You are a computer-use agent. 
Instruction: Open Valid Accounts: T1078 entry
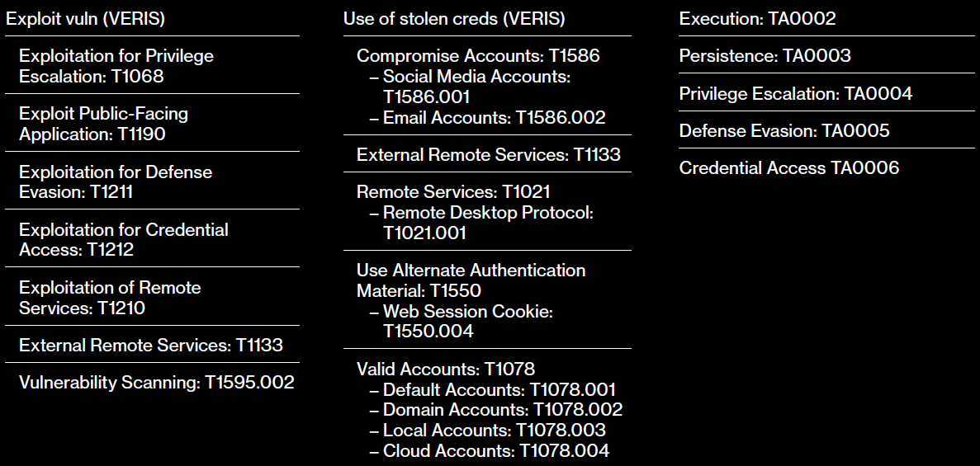click(446, 370)
